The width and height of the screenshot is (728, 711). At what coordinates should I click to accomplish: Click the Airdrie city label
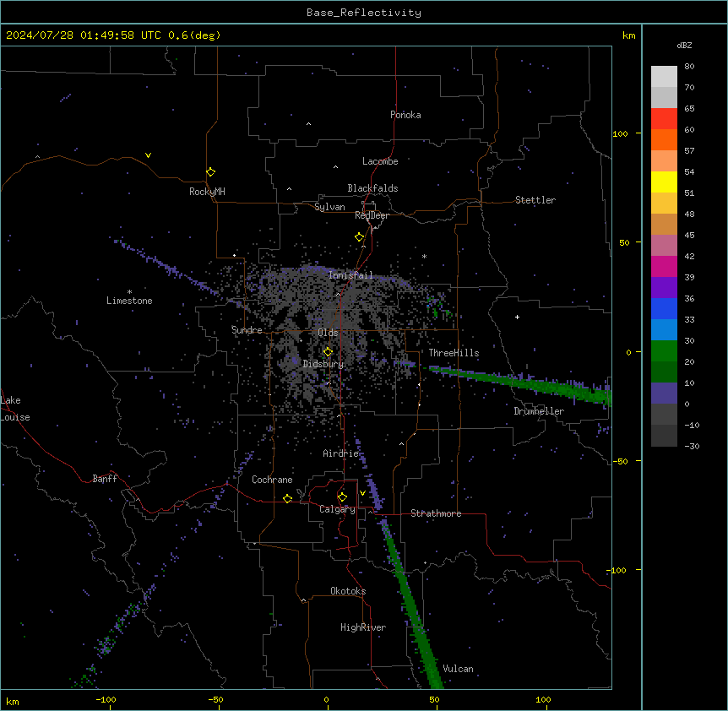341,453
